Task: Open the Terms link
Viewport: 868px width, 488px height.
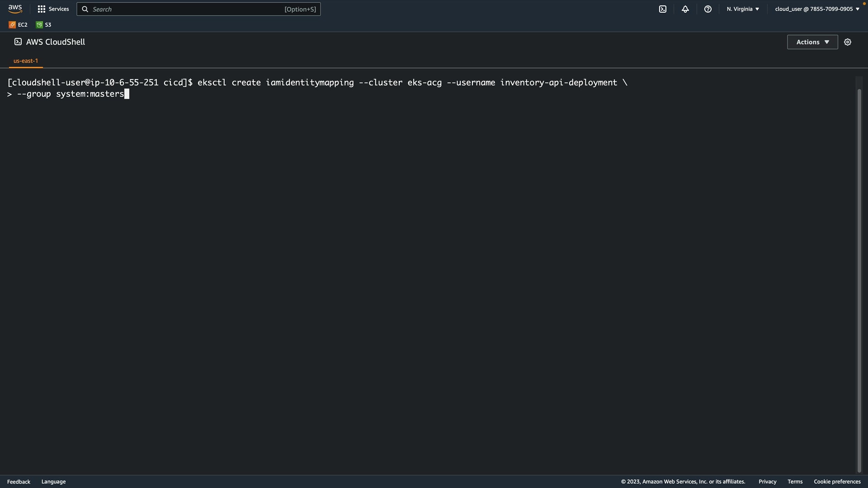Action: pyautogui.click(x=795, y=482)
